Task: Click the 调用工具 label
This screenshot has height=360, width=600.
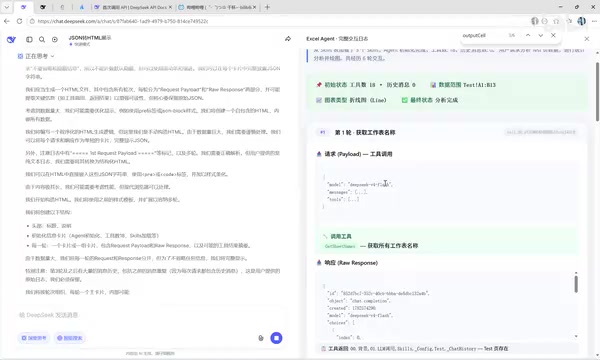Action: (341, 236)
